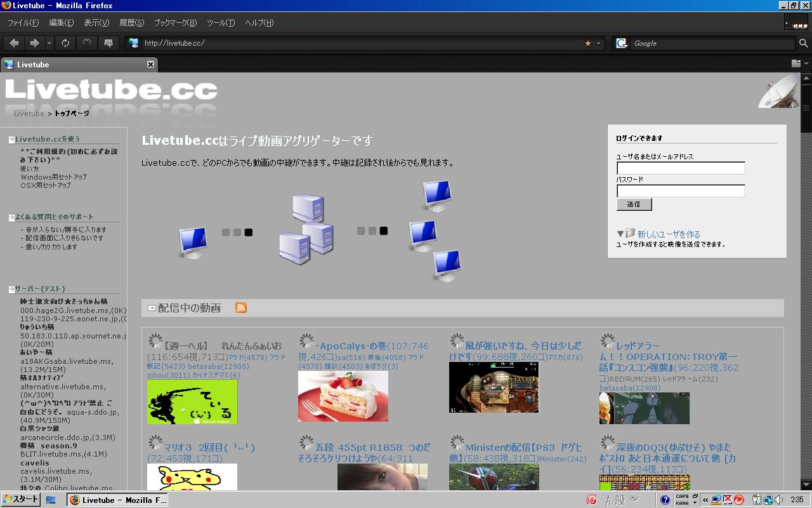Open the **ご利用規約 terms link

[69, 156]
